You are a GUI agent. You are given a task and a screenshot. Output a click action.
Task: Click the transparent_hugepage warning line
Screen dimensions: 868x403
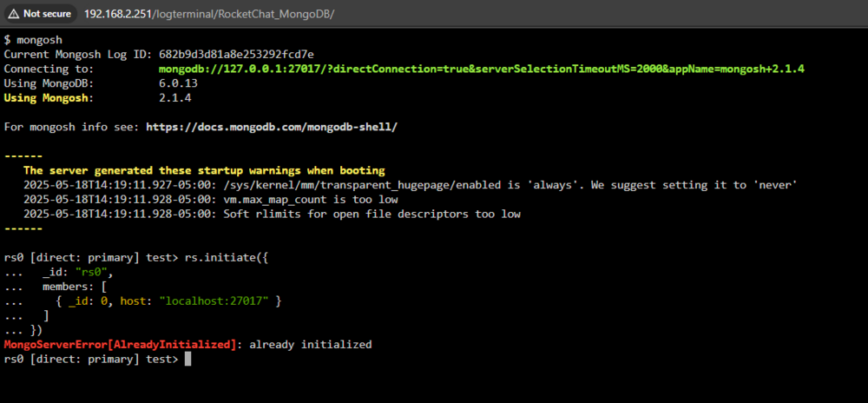point(411,185)
